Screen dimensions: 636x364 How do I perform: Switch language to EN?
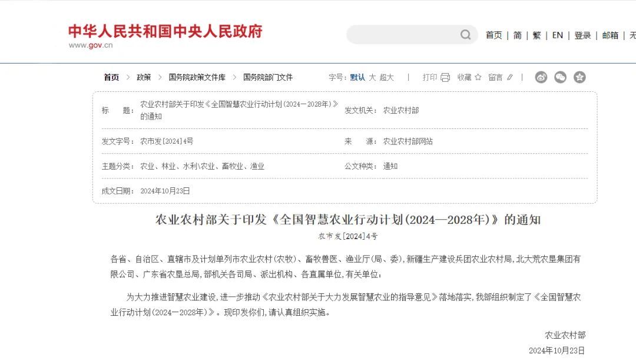click(x=557, y=35)
